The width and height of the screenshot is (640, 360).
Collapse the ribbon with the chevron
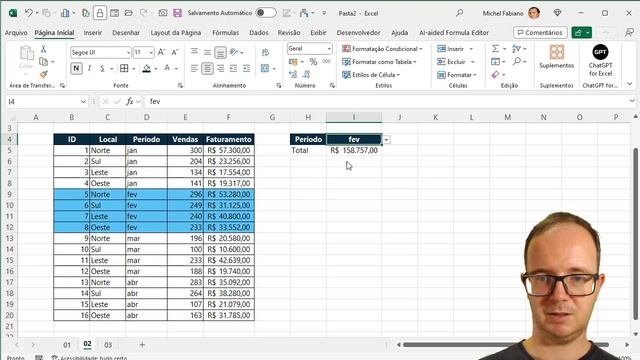pos(630,84)
